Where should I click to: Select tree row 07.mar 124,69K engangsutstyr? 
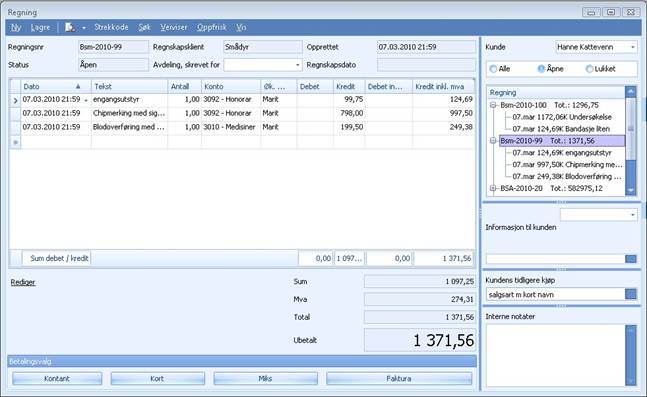click(562, 153)
